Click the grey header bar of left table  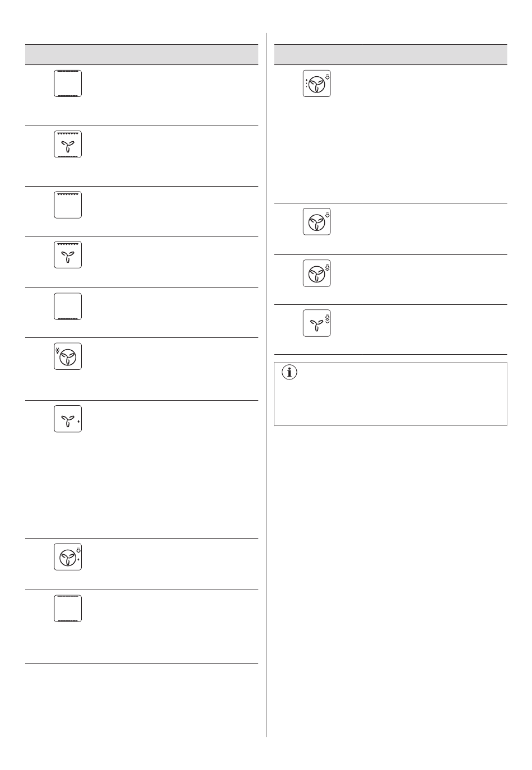point(142,54)
